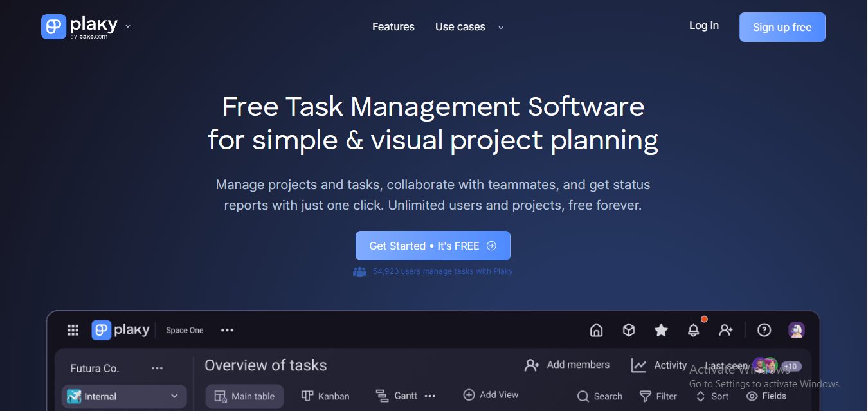Screen dimensions: 868x411
Task: Open notifications bell icon
Action: pyautogui.click(x=694, y=330)
